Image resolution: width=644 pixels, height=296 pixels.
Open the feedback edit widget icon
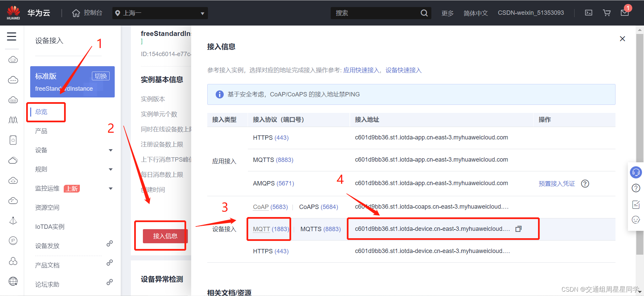[636, 204]
